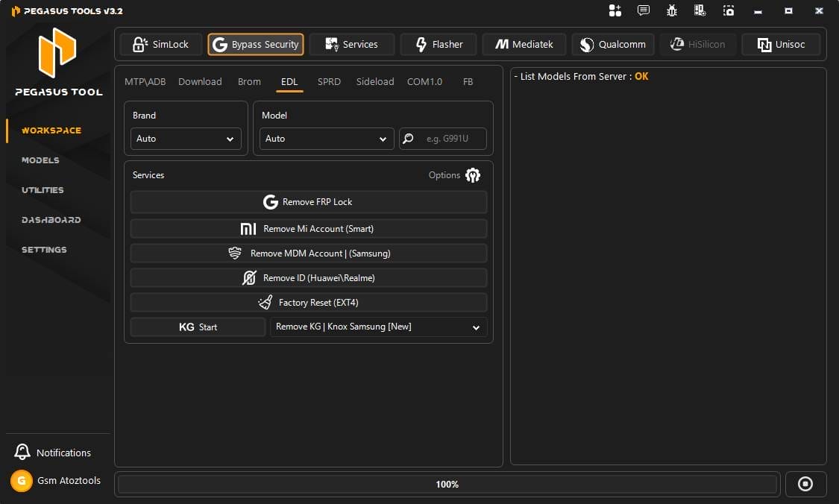Click the magnifier icon beside the Model field
Screen dimensions: 839x504
point(407,139)
